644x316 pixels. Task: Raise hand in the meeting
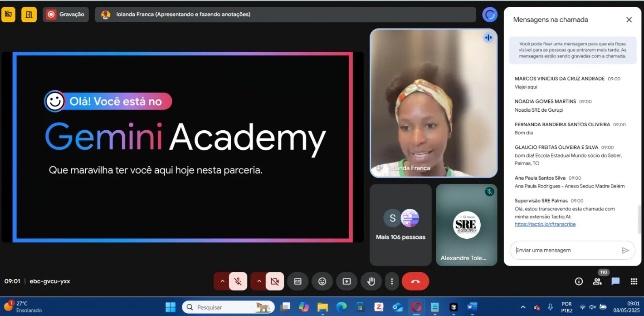pos(371,281)
